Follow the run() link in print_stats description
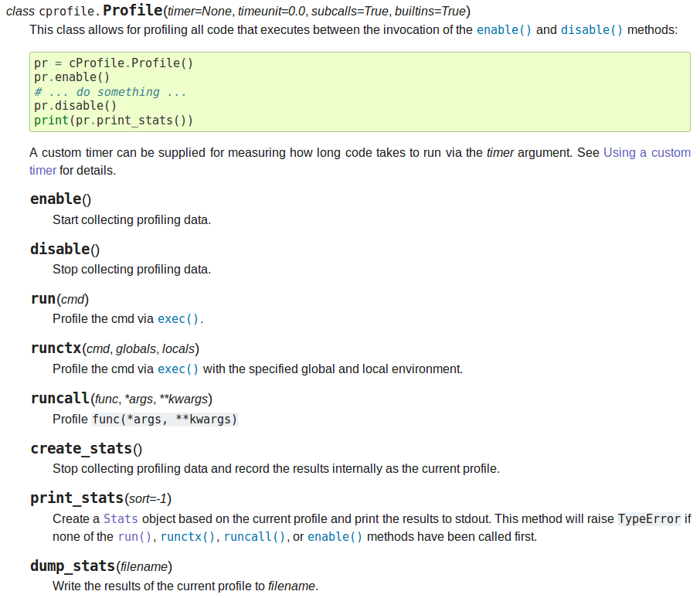Image resolution: width=700 pixels, height=598 pixels. point(134,537)
